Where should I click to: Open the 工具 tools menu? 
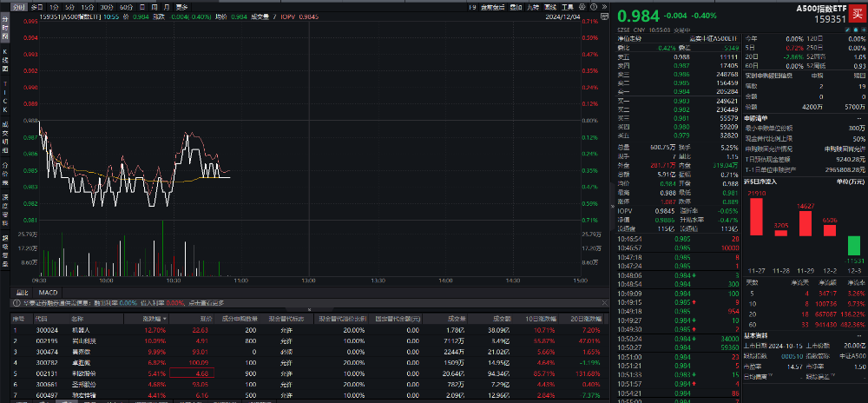[x=567, y=6]
